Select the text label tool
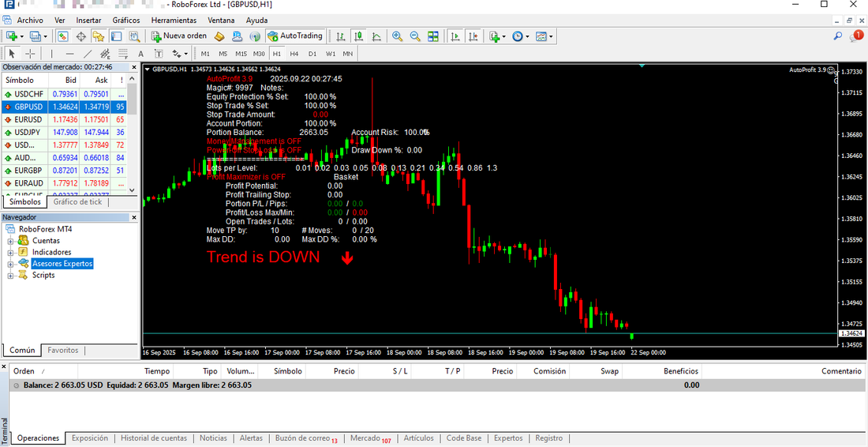The width and height of the screenshot is (868, 447). (x=159, y=54)
